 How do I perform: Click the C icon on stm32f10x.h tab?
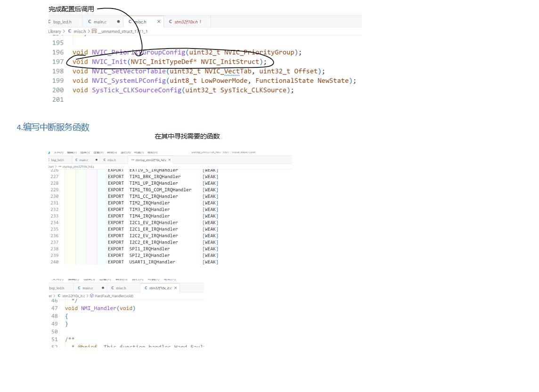pyautogui.click(x=171, y=22)
